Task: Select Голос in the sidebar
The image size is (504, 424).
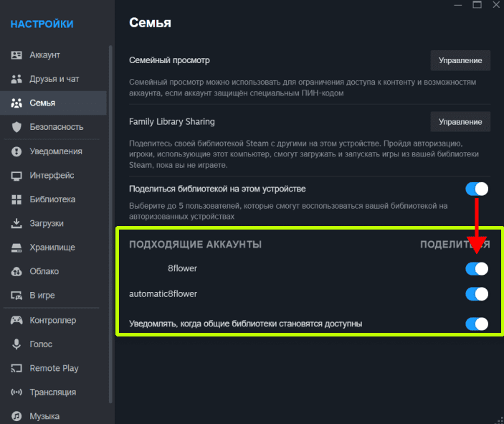Action: [x=53, y=344]
